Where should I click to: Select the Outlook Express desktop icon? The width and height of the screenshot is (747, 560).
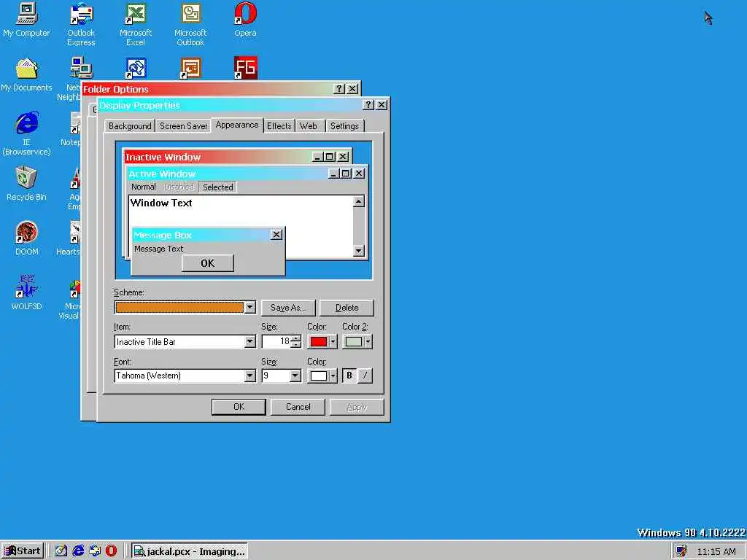pos(81,25)
